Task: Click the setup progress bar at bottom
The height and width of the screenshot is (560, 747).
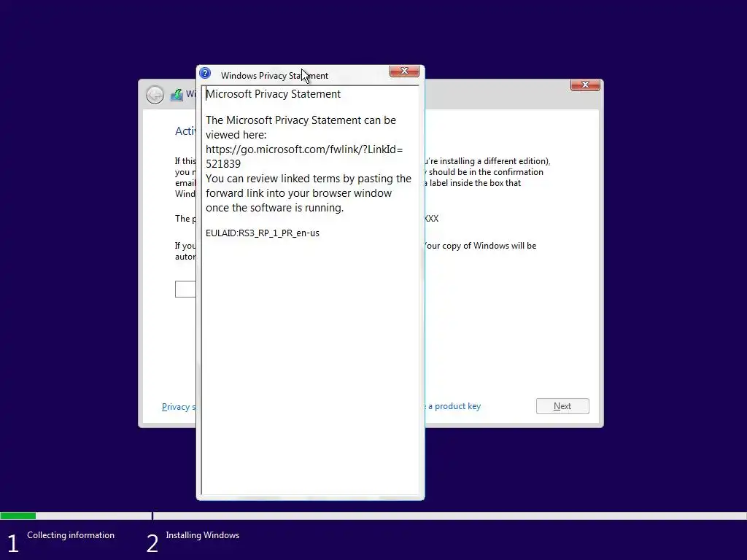Action: coord(373,516)
